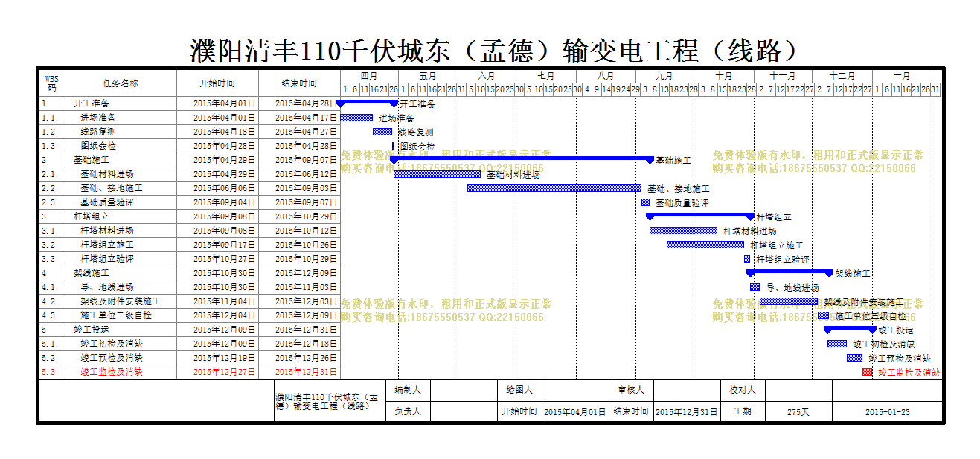Screen dimensions: 980x459
Task: Click the 六月 month header in timeline
Action: click(487, 76)
